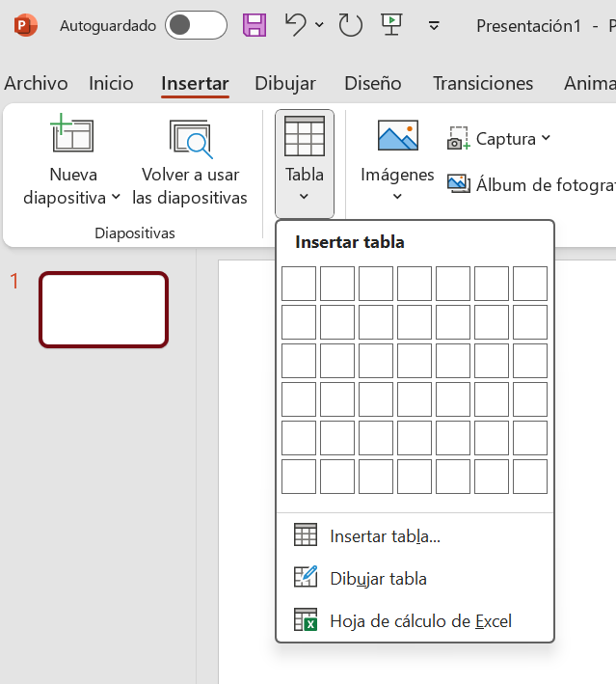Click the PowerPoint logo icon
The image size is (616, 684).
(x=26, y=26)
